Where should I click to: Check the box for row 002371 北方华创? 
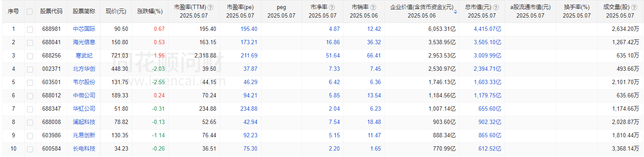pos(30,69)
